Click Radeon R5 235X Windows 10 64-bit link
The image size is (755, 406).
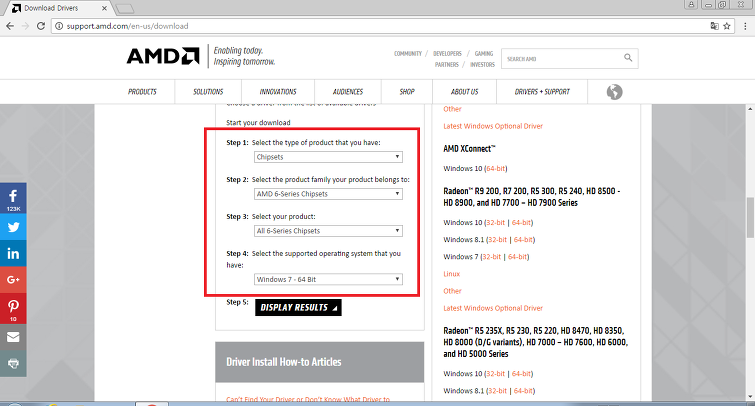[521, 374]
